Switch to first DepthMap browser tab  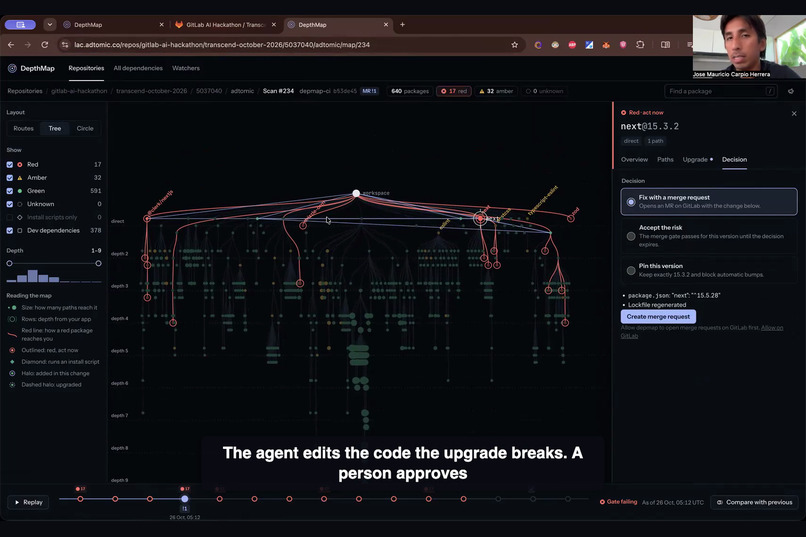(112, 24)
